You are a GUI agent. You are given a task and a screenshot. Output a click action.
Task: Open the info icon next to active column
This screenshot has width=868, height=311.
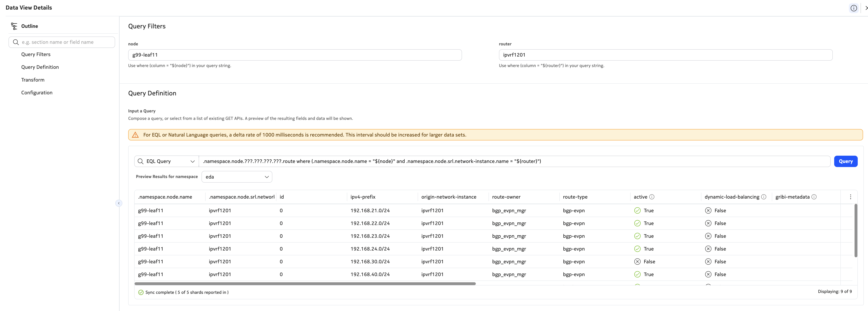coord(652,197)
